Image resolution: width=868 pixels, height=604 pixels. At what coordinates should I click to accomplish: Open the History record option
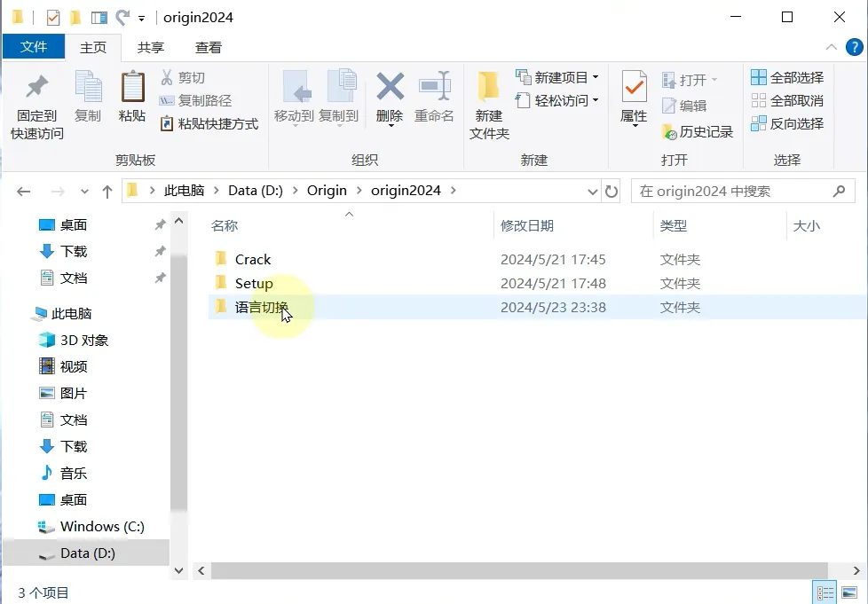pyautogui.click(x=698, y=131)
